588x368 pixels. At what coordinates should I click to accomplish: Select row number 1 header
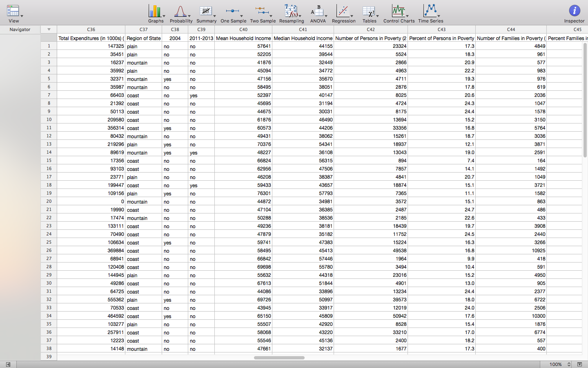tap(49, 46)
